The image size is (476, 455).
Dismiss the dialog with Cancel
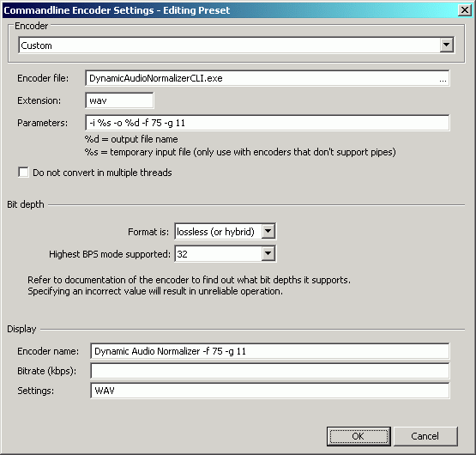[x=425, y=436]
